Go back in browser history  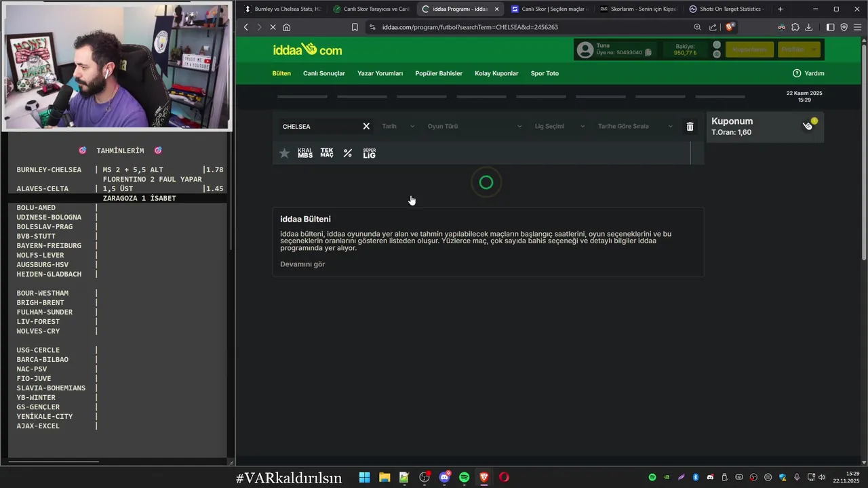246,27
